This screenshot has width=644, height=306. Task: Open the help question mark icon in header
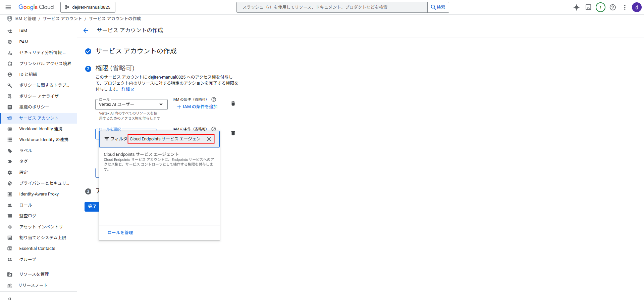coord(612,7)
